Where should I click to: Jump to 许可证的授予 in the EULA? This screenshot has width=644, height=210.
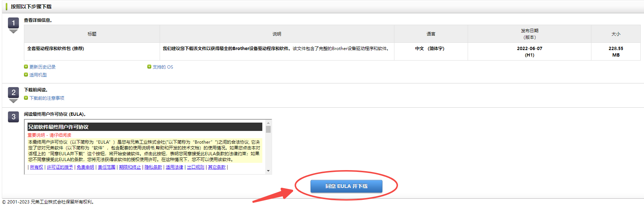click(x=60, y=167)
